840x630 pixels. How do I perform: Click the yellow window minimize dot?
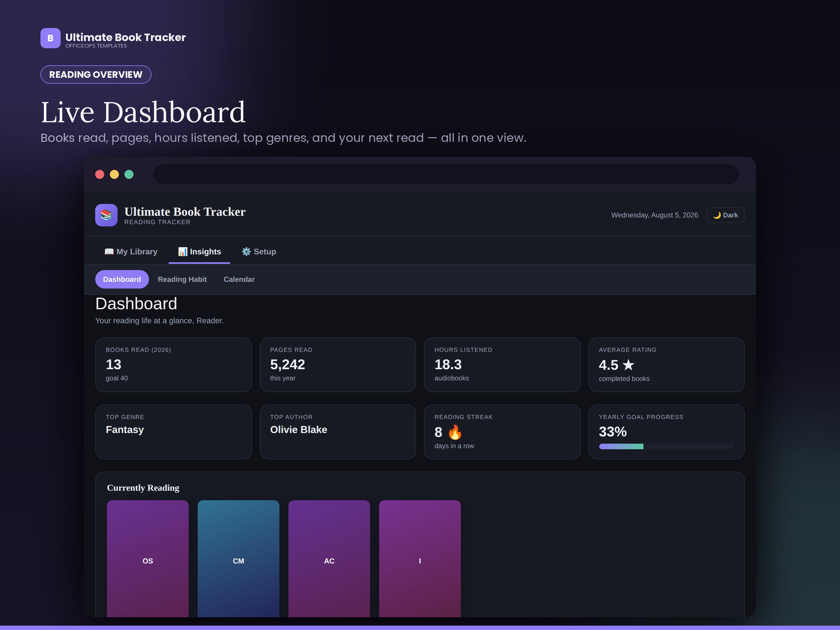click(114, 174)
